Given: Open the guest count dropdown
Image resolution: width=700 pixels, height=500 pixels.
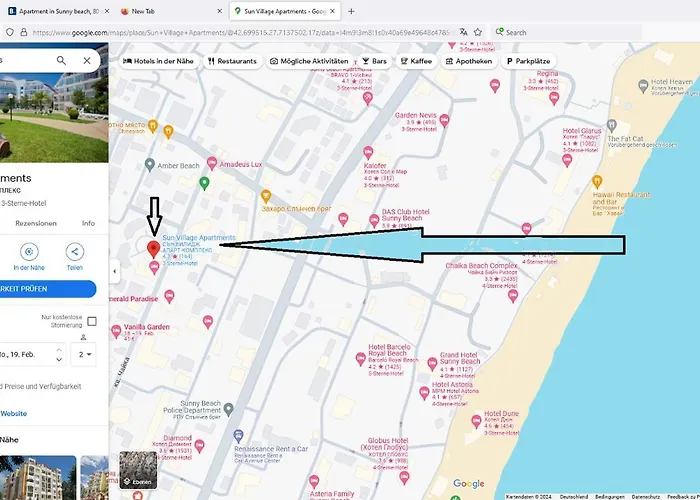Looking at the screenshot, I should [x=86, y=354].
